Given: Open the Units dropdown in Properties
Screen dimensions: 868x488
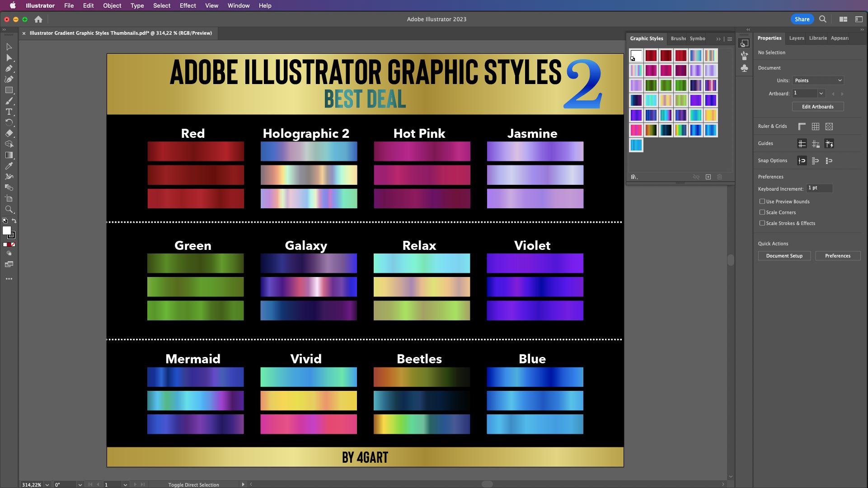Looking at the screenshot, I should [818, 80].
